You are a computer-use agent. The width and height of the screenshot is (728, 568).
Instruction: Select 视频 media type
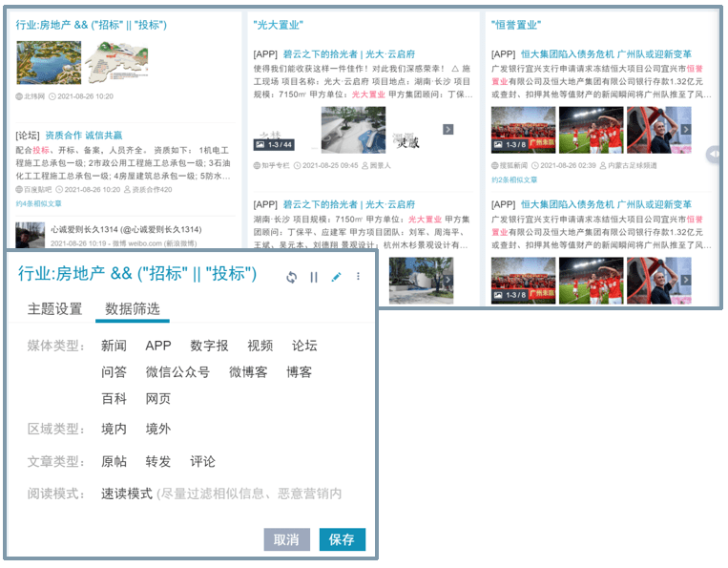tap(260, 346)
